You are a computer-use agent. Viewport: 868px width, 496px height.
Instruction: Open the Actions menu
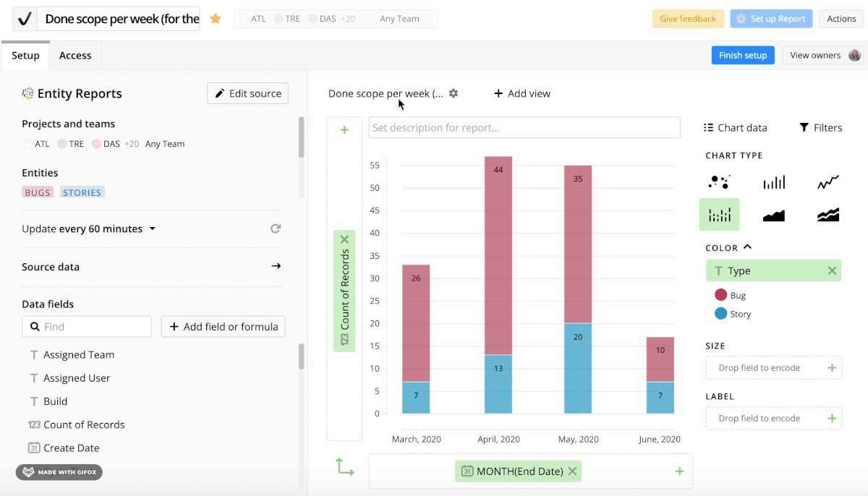coord(841,19)
